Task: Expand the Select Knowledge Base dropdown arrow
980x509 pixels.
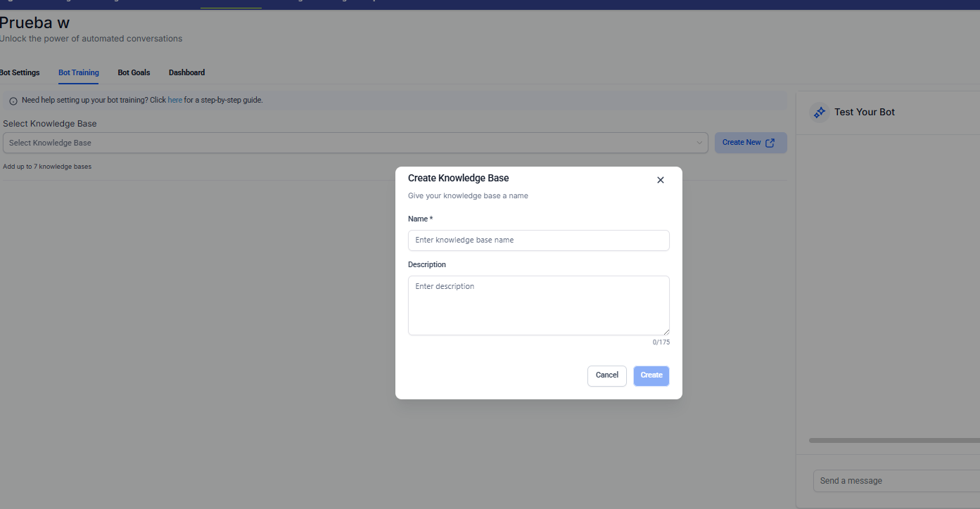Action: (x=699, y=143)
